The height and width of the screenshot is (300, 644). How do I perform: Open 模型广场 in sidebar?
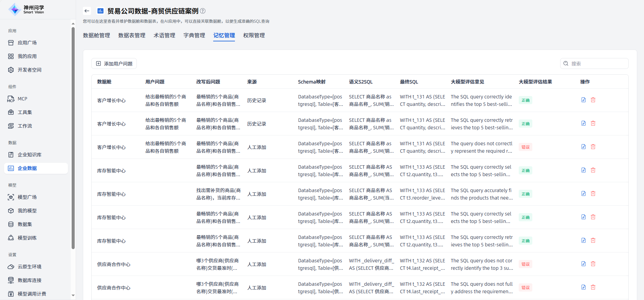pos(27,197)
